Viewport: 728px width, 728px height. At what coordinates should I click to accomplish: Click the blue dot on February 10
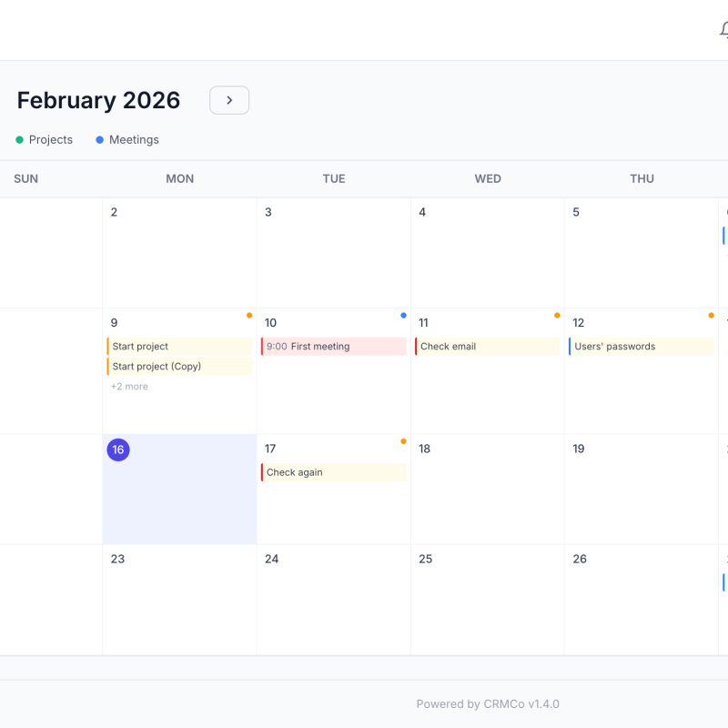coord(403,316)
